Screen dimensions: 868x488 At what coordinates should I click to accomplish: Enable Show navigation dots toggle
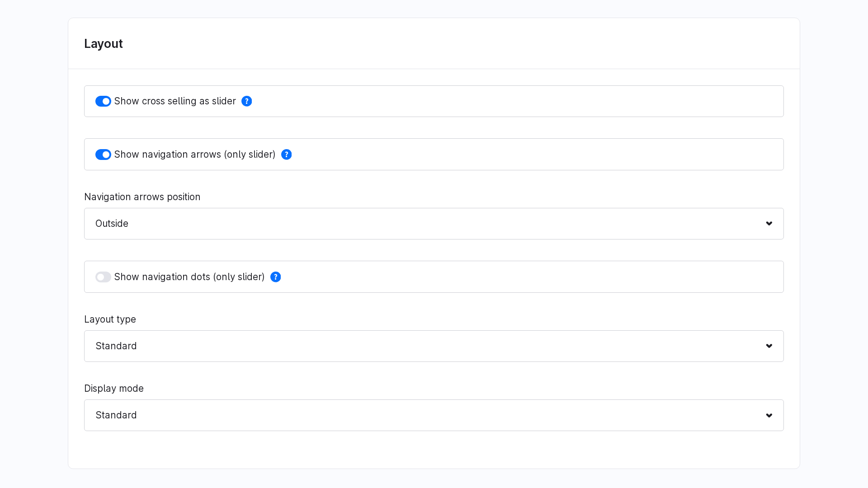103,277
